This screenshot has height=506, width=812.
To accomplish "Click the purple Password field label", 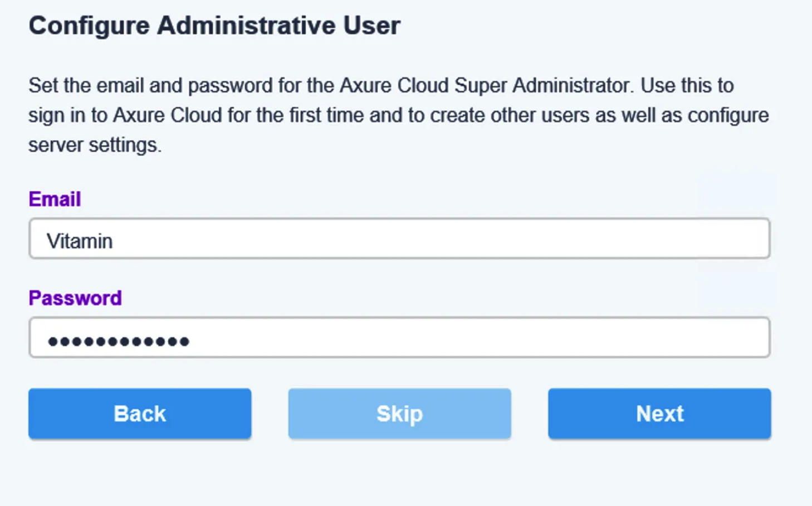I will [75, 298].
